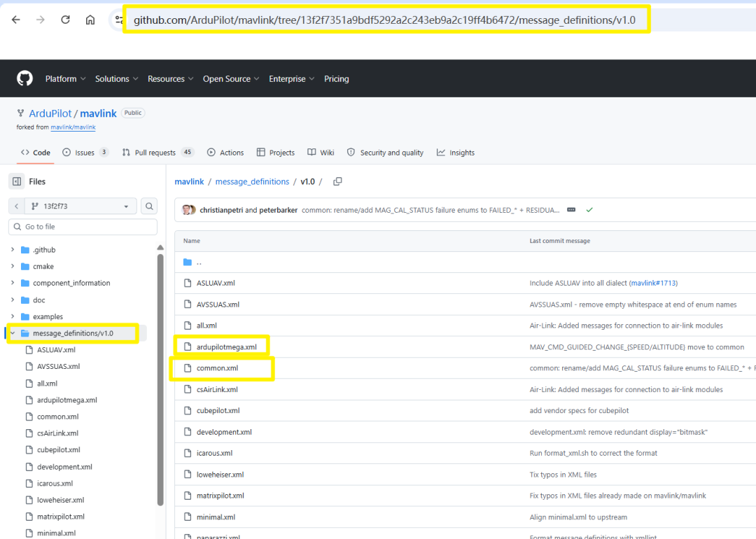This screenshot has width=756, height=539.
Task: Collapse the Files side panel icon
Action: pyautogui.click(x=17, y=181)
